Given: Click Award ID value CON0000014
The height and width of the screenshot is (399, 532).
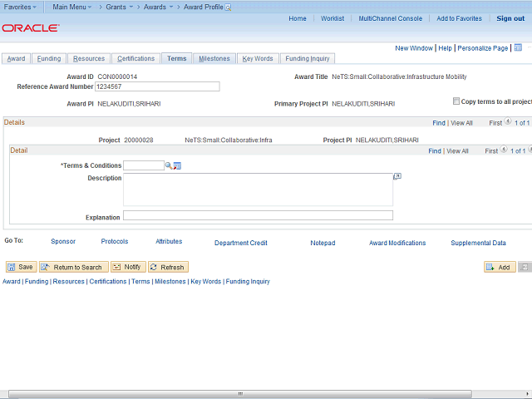Looking at the screenshot, I should tap(117, 76).
